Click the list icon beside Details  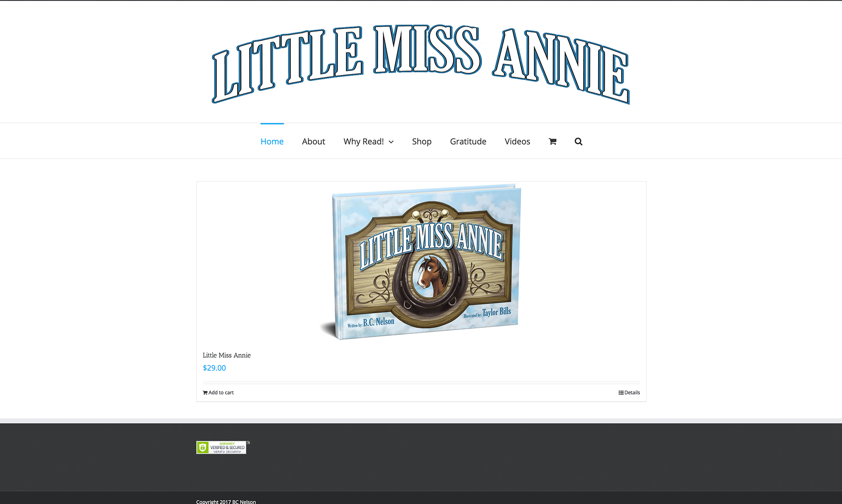point(621,393)
